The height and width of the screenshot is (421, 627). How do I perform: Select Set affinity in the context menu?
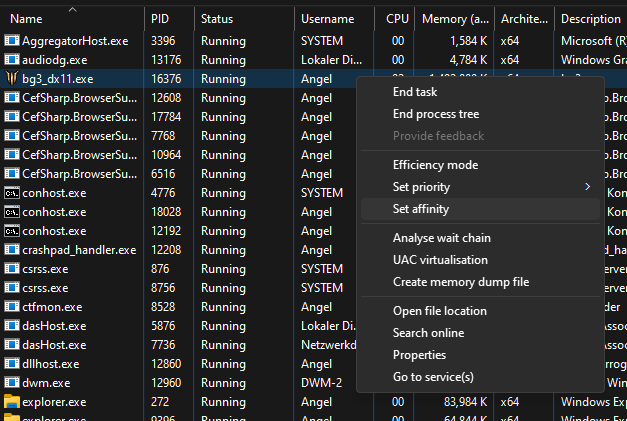coord(421,209)
